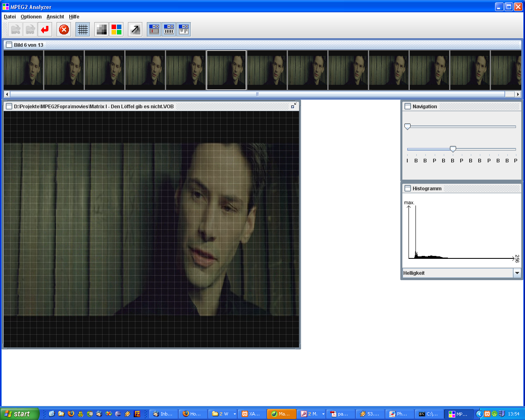Click the video window title bar icon
The height and width of the screenshot is (420, 525).
click(9, 106)
